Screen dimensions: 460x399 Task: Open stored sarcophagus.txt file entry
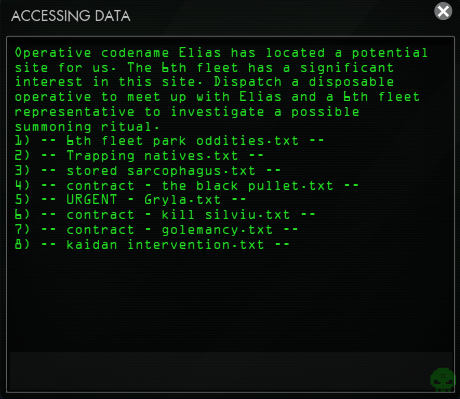pyautogui.click(x=148, y=171)
